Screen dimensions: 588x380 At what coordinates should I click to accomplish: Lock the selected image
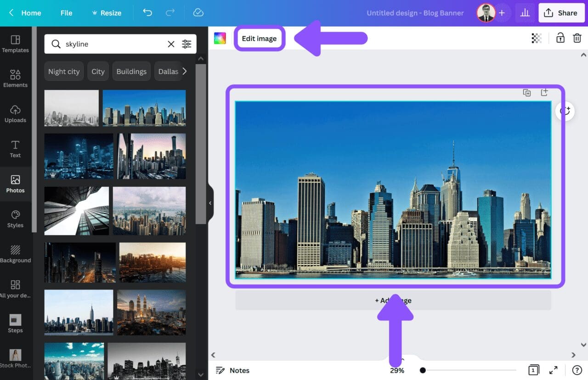point(560,38)
